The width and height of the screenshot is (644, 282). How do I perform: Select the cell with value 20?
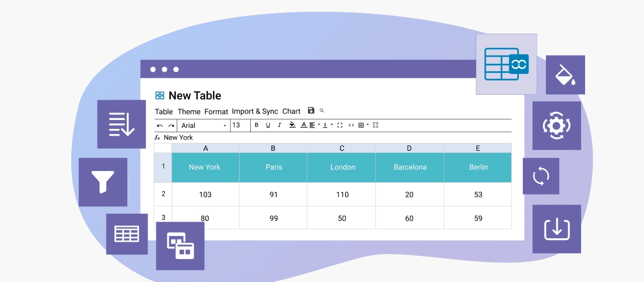click(x=410, y=195)
